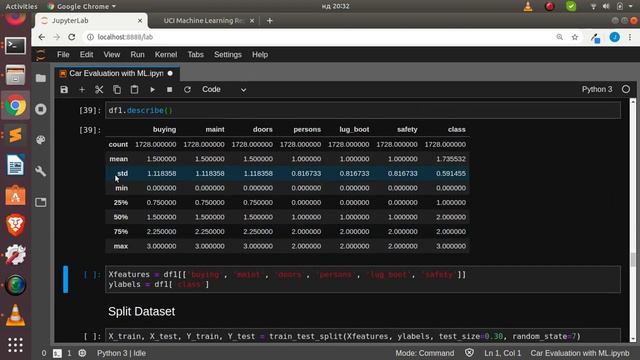The width and height of the screenshot is (640, 360).
Task: Open VLC media player from the dock
Action: tap(16, 316)
